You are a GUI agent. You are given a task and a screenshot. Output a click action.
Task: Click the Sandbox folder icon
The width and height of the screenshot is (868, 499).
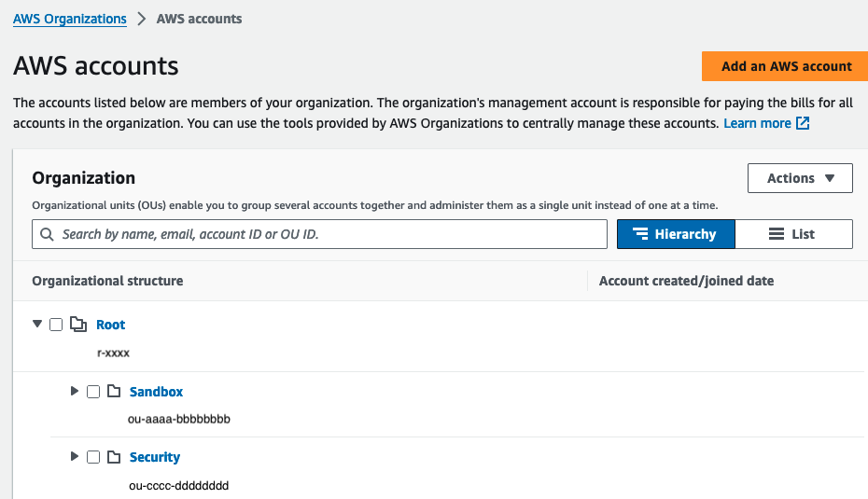[x=114, y=391]
